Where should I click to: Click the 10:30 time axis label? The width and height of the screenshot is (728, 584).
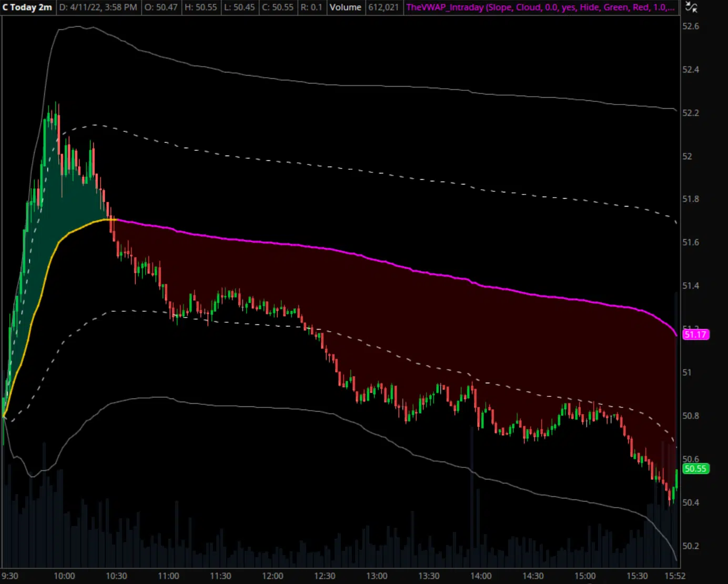116,576
